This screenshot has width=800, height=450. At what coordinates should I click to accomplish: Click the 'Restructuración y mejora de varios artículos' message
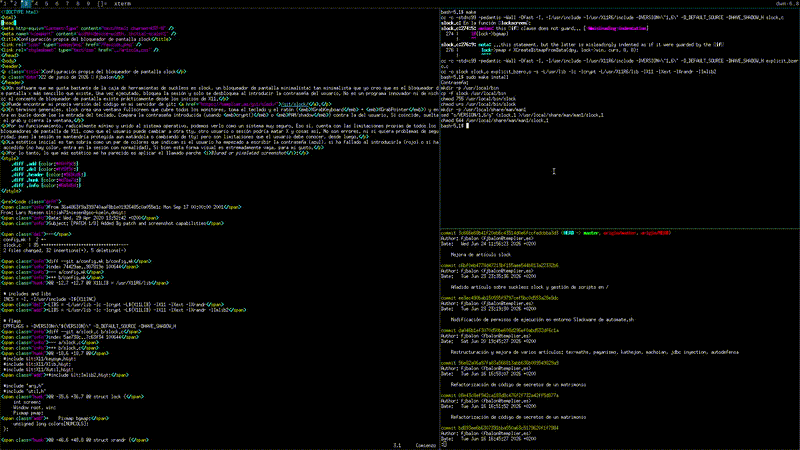pyautogui.click(x=594, y=352)
